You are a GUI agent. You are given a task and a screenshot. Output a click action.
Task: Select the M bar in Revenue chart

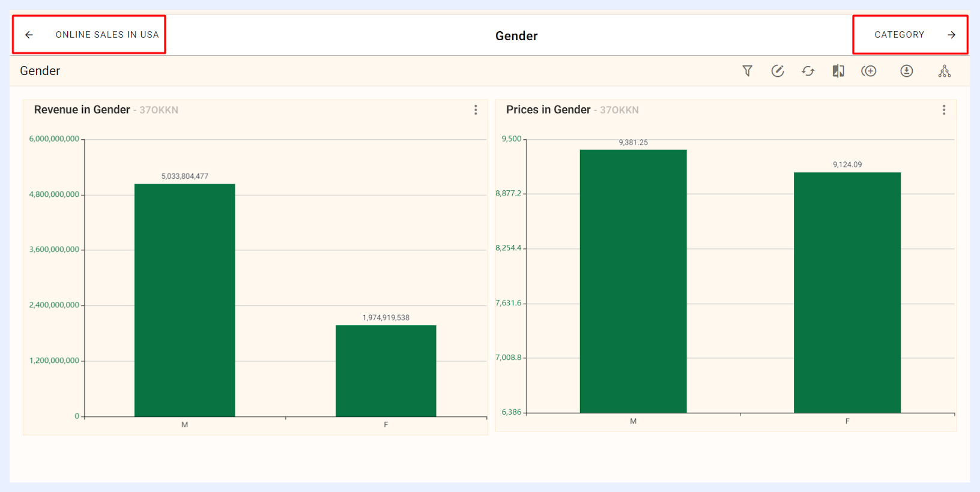[184, 300]
